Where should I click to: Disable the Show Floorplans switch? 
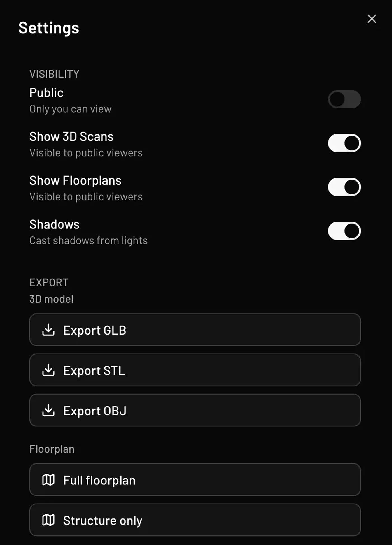344,187
